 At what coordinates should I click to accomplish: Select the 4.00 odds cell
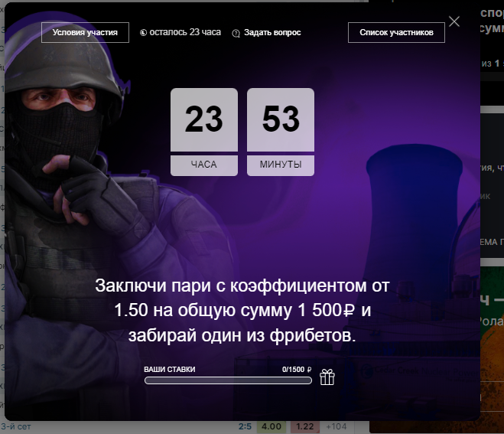(x=272, y=426)
